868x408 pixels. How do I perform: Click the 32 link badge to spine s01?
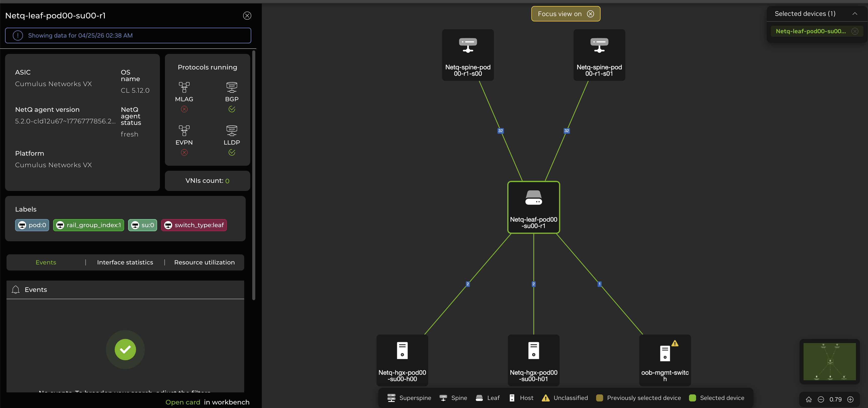pyautogui.click(x=566, y=131)
